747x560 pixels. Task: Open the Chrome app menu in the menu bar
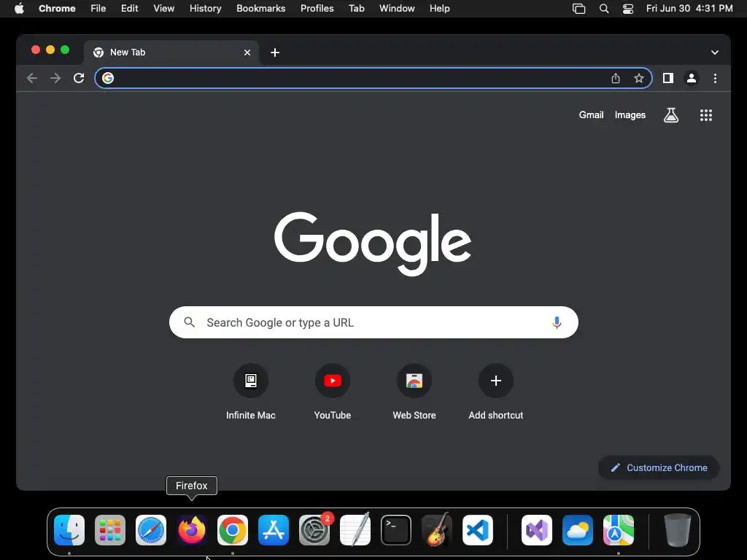[57, 9]
